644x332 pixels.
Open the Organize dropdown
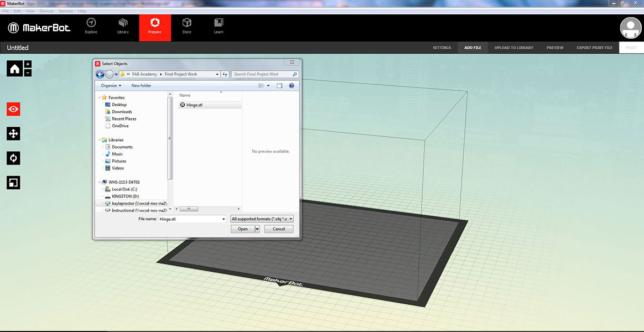tap(111, 85)
